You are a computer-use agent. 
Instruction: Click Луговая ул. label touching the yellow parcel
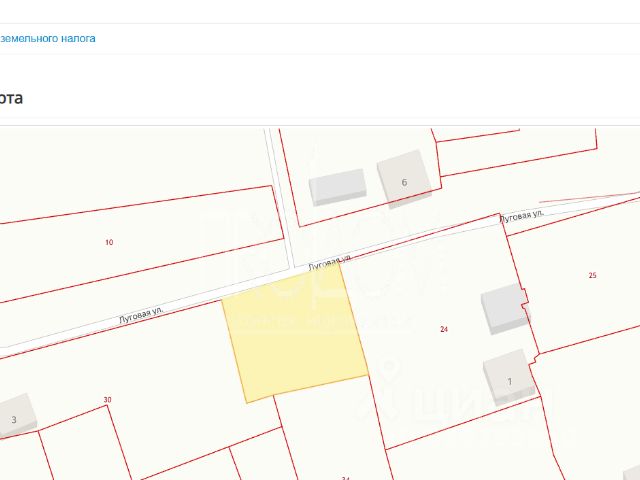[329, 264]
